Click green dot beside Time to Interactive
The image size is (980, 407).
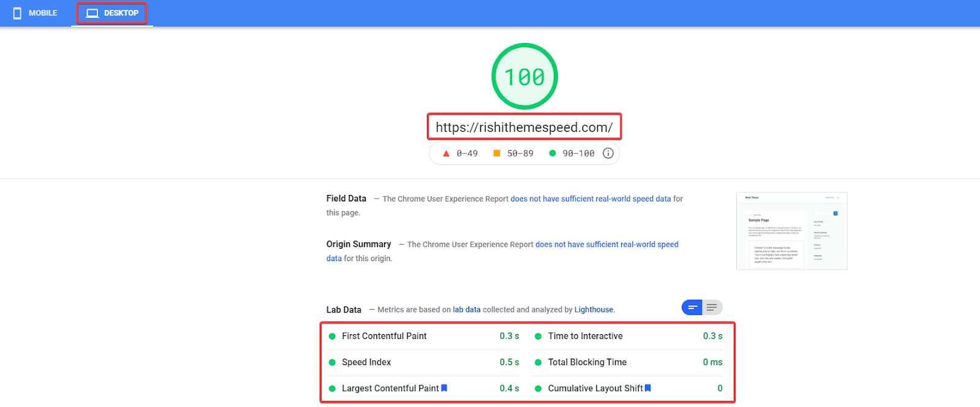pos(538,336)
